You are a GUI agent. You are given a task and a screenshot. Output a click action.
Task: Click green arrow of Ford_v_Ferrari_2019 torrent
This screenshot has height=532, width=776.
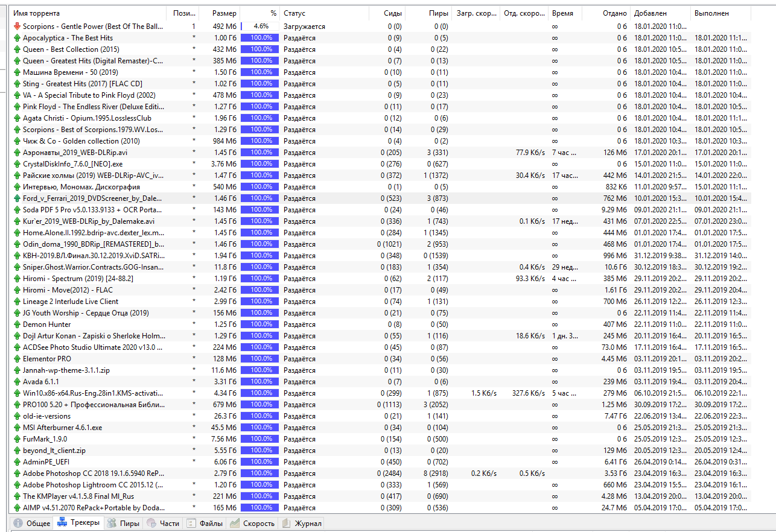(x=17, y=198)
